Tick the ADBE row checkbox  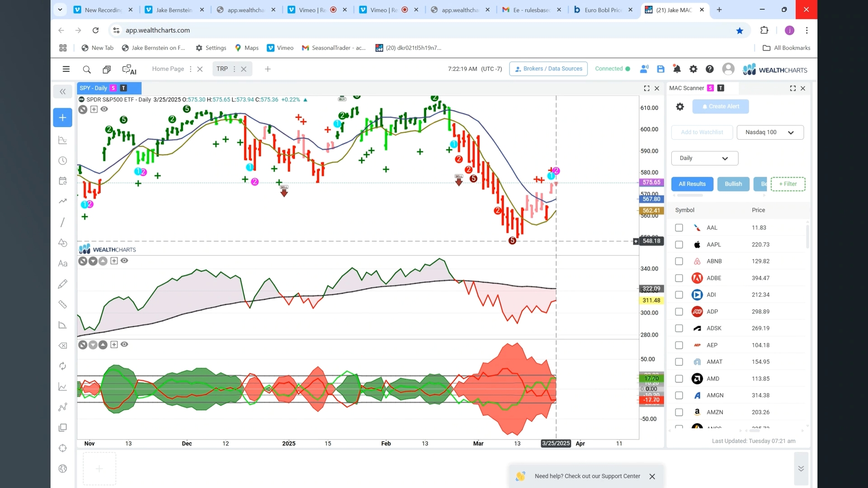click(679, 278)
